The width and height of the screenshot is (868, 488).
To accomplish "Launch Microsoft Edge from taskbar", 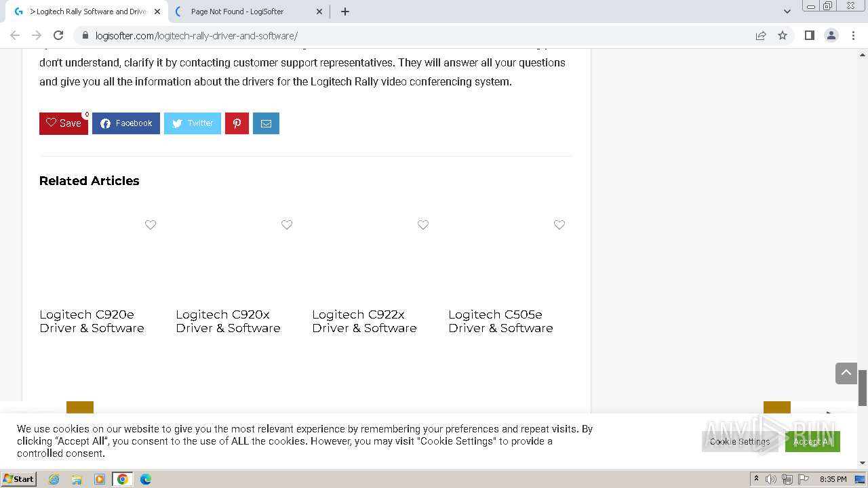I will (x=146, y=479).
